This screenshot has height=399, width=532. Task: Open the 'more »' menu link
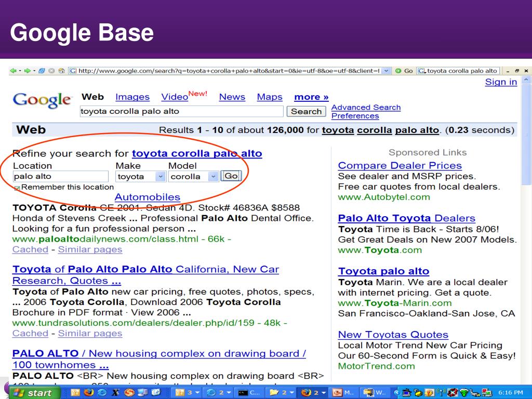point(311,97)
